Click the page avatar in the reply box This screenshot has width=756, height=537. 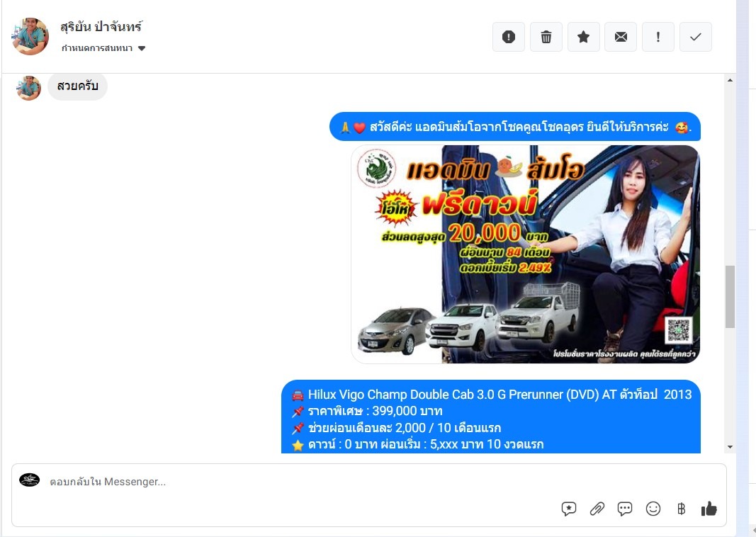point(30,480)
